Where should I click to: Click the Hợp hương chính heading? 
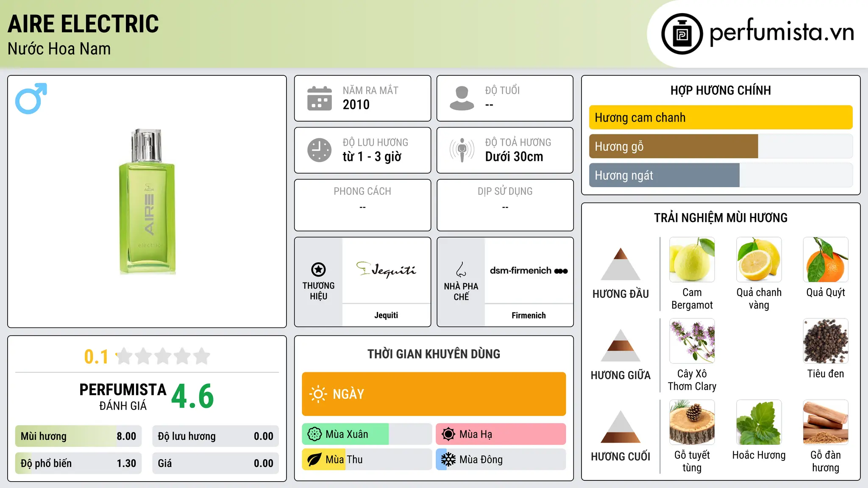point(721,90)
